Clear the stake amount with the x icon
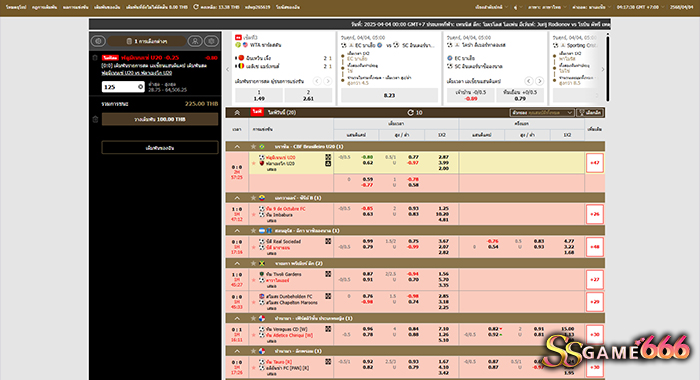The height and width of the screenshot is (380, 700). click(140, 87)
